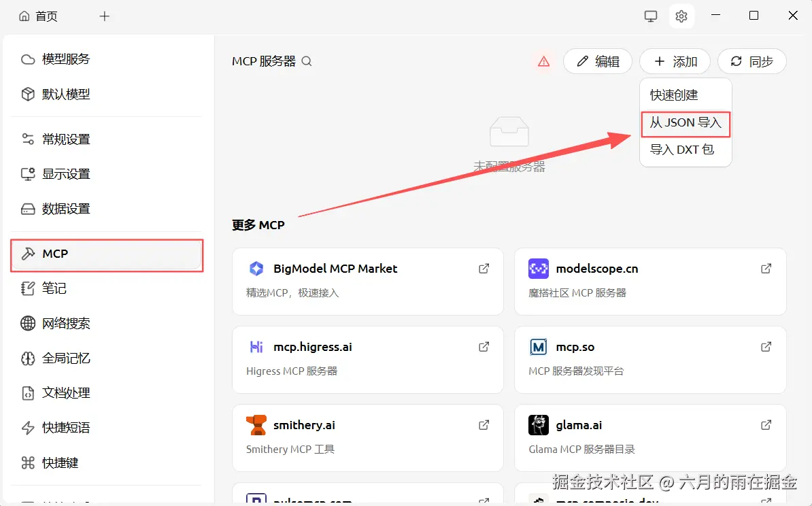Viewport: 812px width, 506px height.
Task: Click the smithery.ai anvil logo
Action: tap(256, 424)
